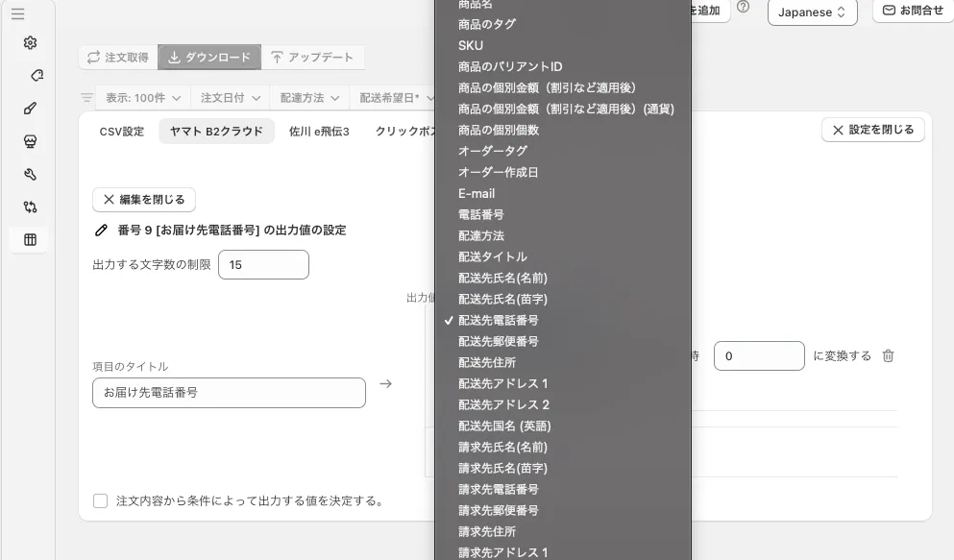The width and height of the screenshot is (954, 560).
Task: Click the help question mark icon
Action: (743, 8)
